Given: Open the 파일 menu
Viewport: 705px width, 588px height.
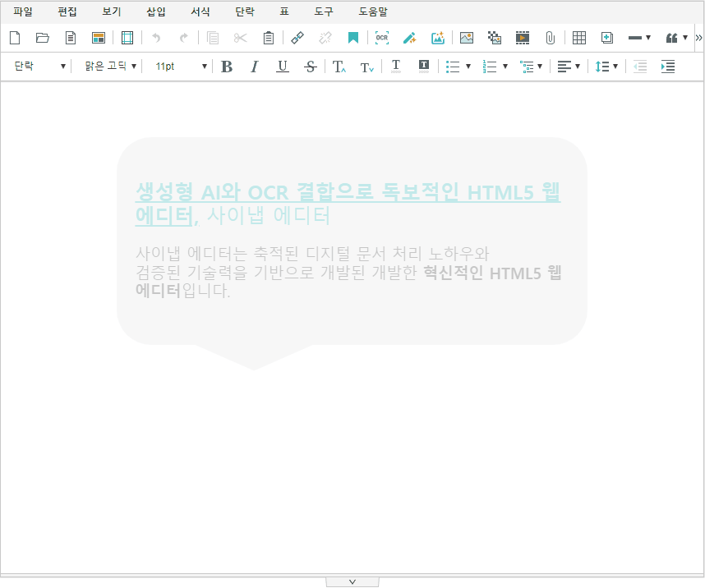Looking at the screenshot, I should pos(23,12).
